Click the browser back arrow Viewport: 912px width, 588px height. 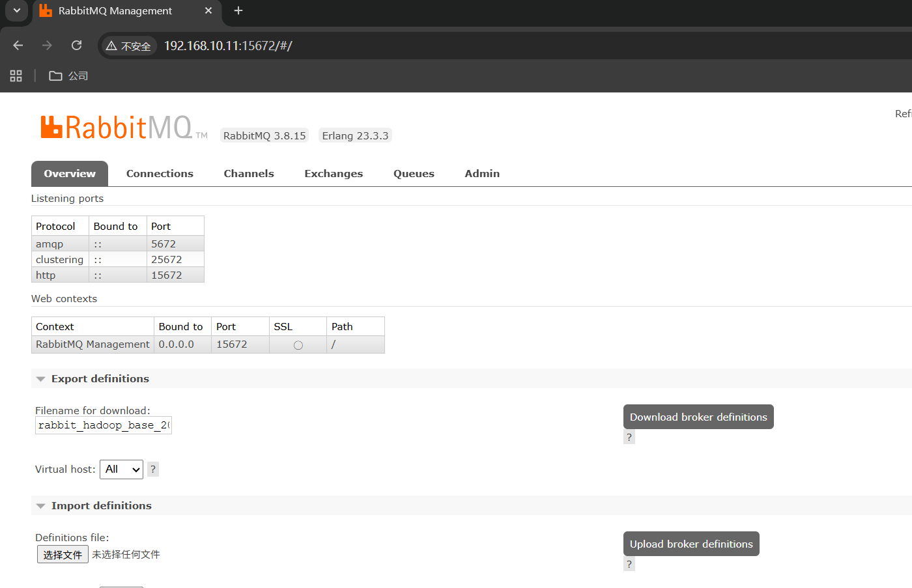pos(18,46)
